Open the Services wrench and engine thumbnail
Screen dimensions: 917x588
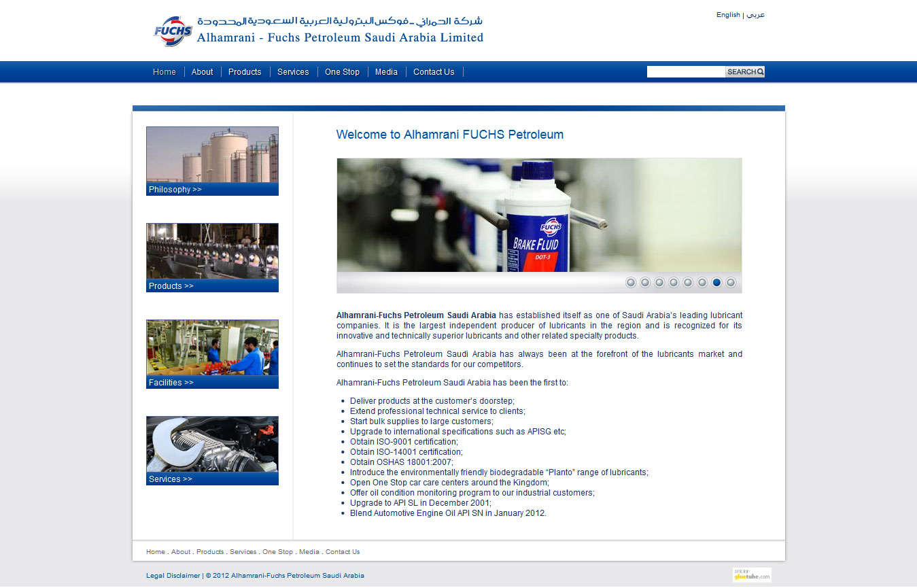212,445
